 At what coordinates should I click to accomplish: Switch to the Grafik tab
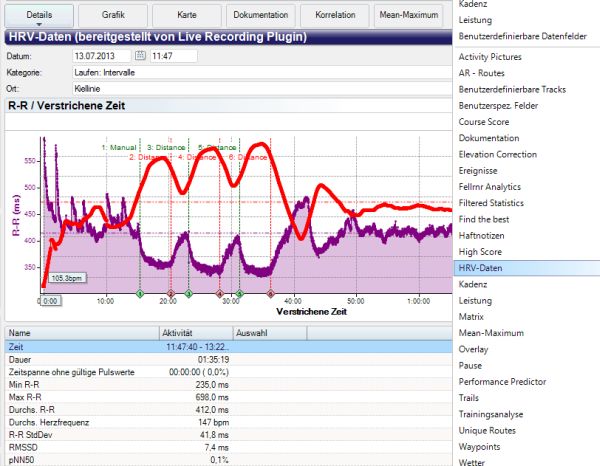click(113, 15)
